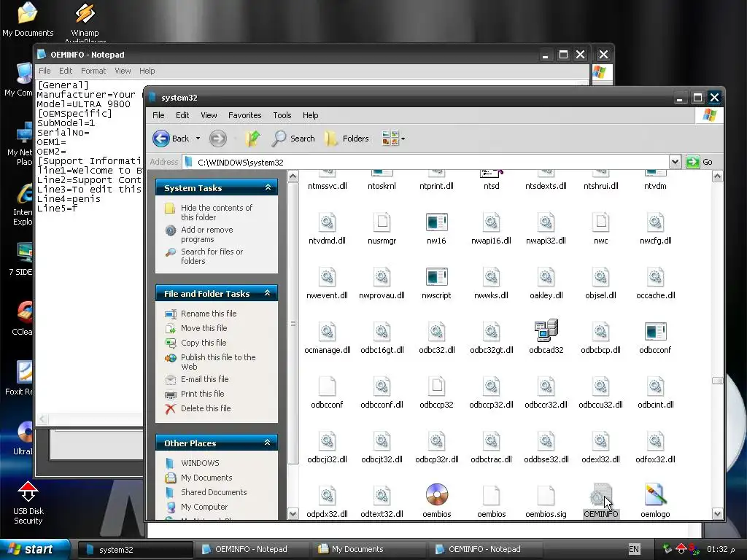Open the Views dropdown arrow
Viewport: 747px width, 560px height.
[403, 139]
